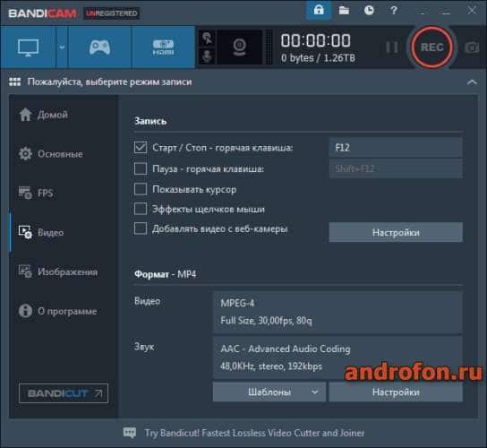Screen dimensions: 487x448
Task: Take screenshot with camera icon
Action: [472, 47]
